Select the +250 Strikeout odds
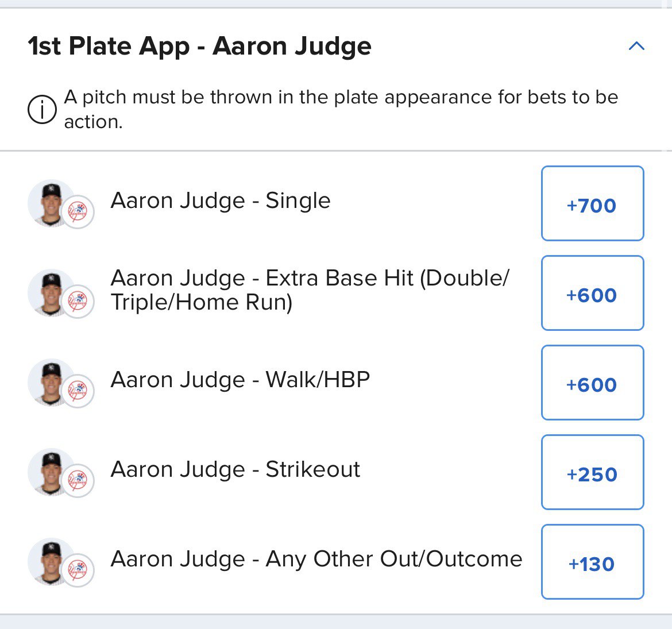The width and height of the screenshot is (672, 629). click(592, 473)
